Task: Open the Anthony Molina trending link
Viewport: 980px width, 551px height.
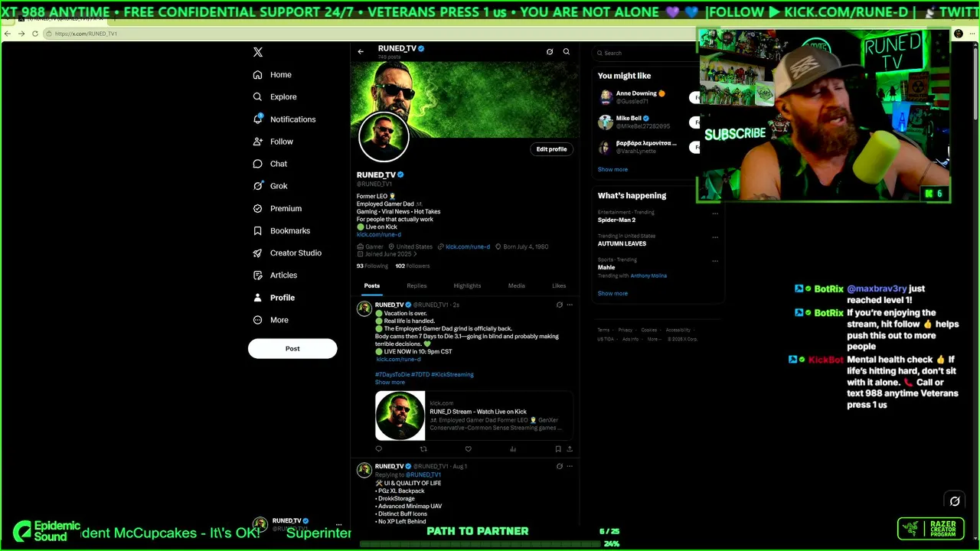Action: click(648, 275)
